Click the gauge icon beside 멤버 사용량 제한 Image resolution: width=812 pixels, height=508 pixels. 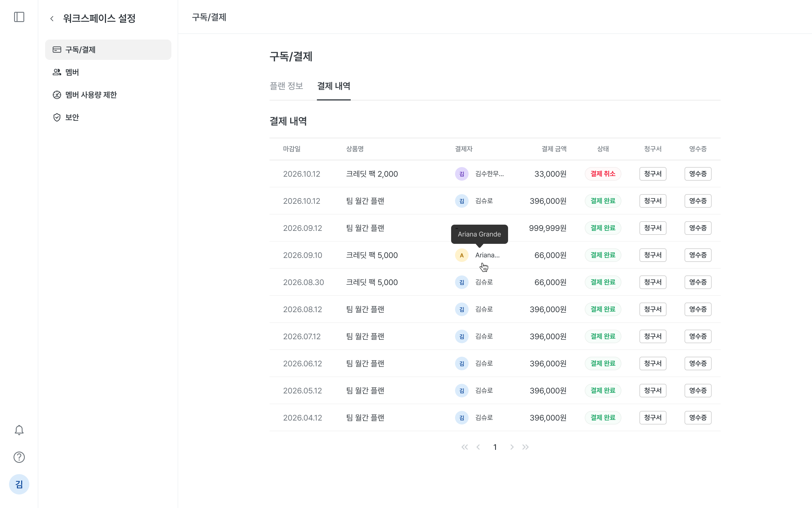pyautogui.click(x=57, y=95)
